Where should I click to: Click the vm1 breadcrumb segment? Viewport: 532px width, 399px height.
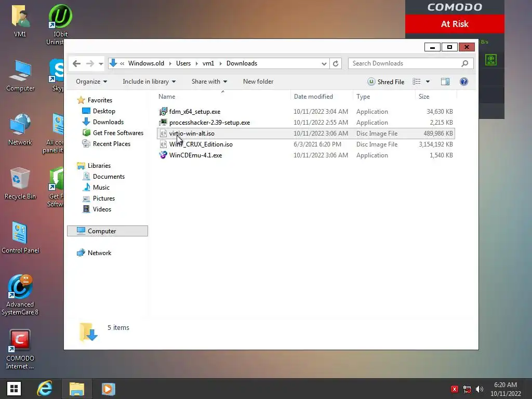[208, 63]
